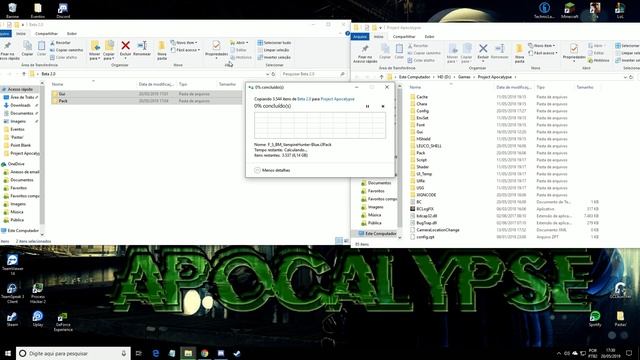The image size is (640, 360).
Task: Click Limpar seleção in Beta 2.0 window
Action: 273,50
